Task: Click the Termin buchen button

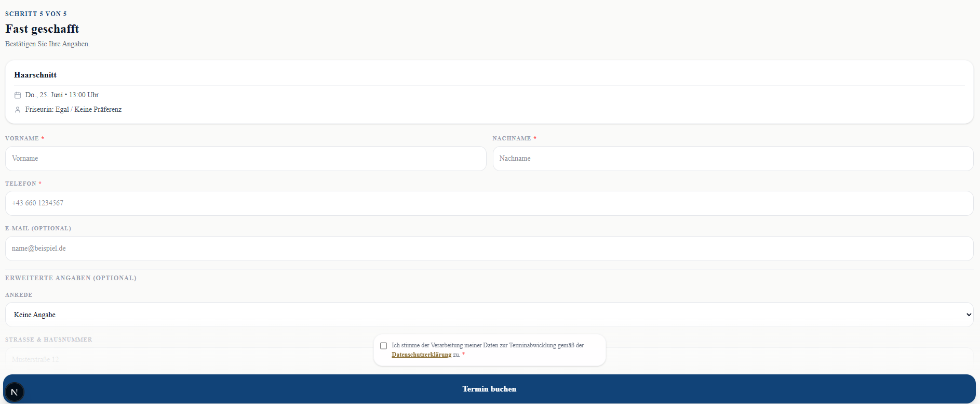Action: [489, 389]
